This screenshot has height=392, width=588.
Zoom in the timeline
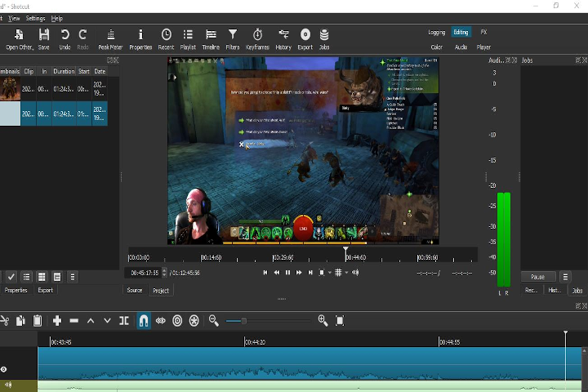323,321
